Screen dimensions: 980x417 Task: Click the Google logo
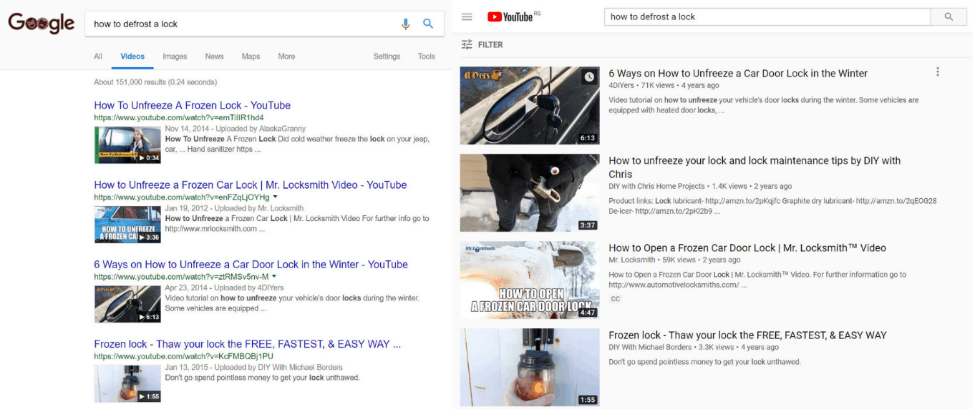42,23
